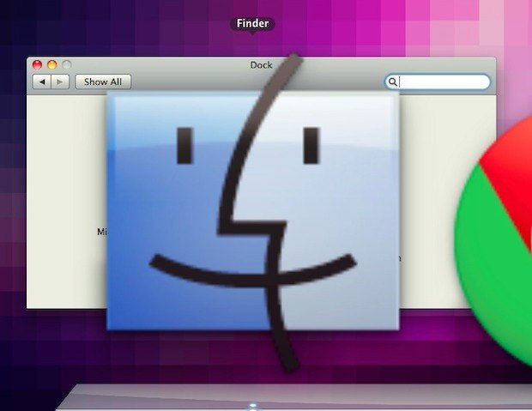
Task: Click the magnifying glass search icon
Action: coord(392,82)
